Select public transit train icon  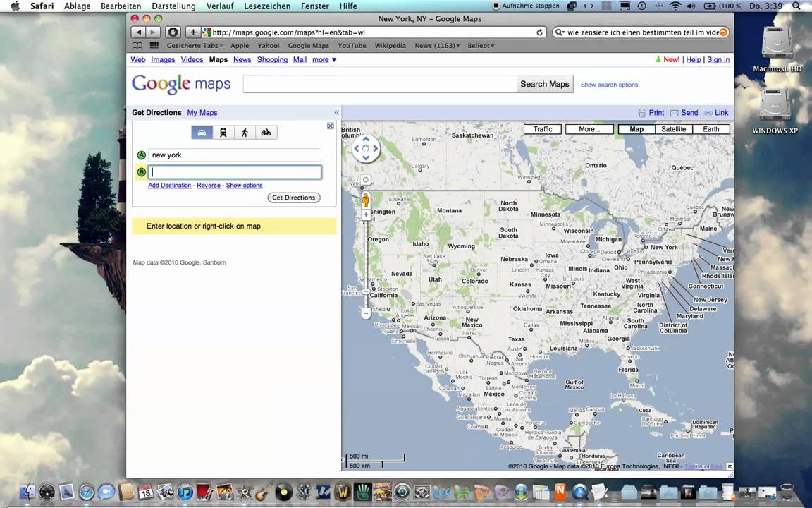[223, 133]
